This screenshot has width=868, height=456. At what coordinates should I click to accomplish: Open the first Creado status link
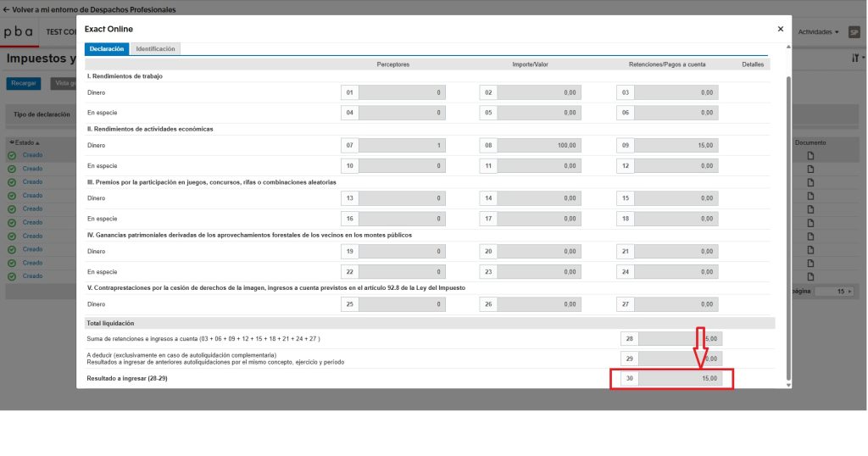click(x=32, y=156)
